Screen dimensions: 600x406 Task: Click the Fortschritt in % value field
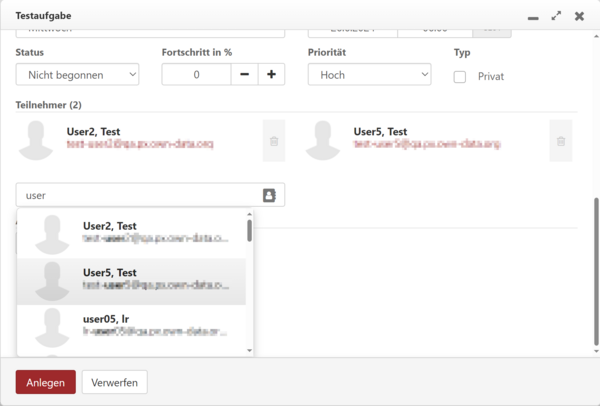(x=196, y=74)
